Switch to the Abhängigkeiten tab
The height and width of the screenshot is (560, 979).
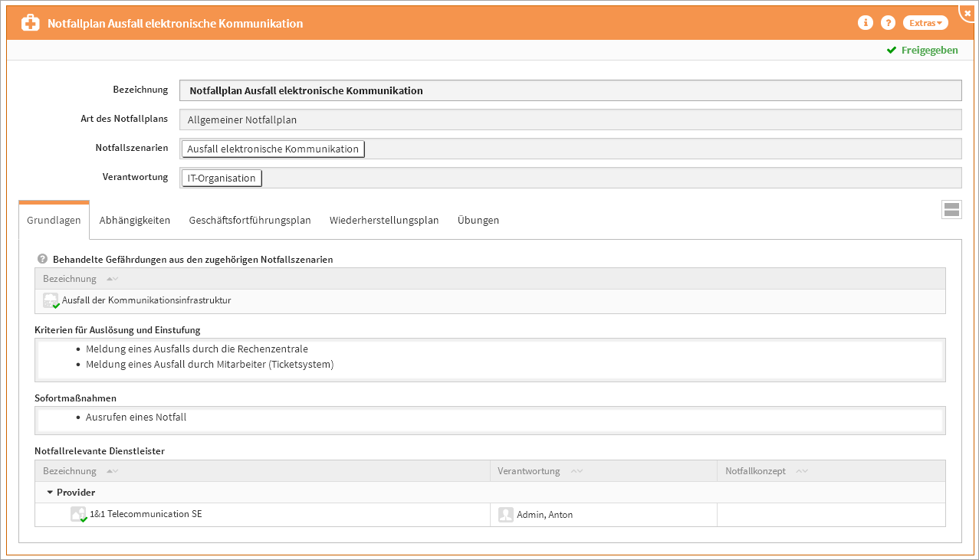pyautogui.click(x=135, y=221)
